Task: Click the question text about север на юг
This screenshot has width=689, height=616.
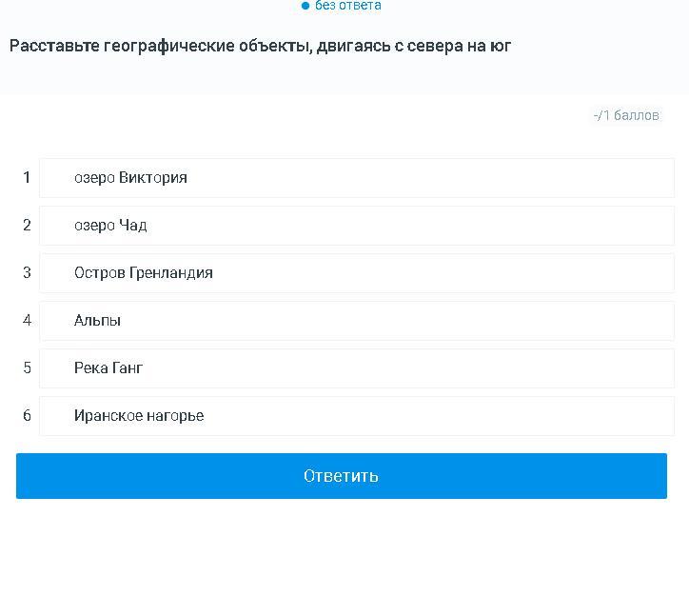Action: tap(260, 46)
